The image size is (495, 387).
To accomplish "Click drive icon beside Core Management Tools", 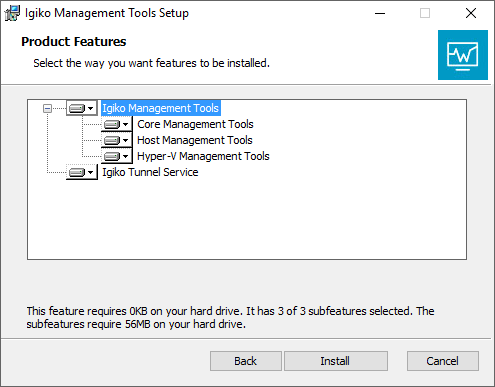I will click(x=112, y=124).
